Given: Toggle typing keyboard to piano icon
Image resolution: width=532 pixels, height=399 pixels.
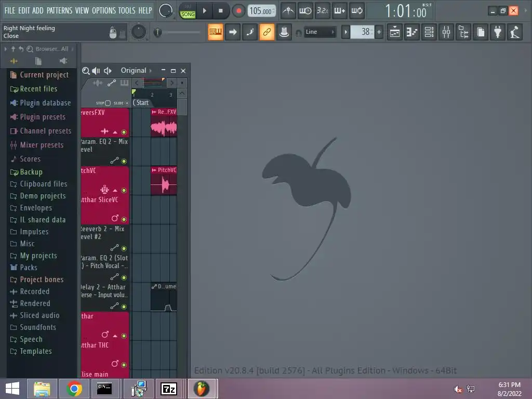Looking at the screenshot, I should click(x=216, y=32).
